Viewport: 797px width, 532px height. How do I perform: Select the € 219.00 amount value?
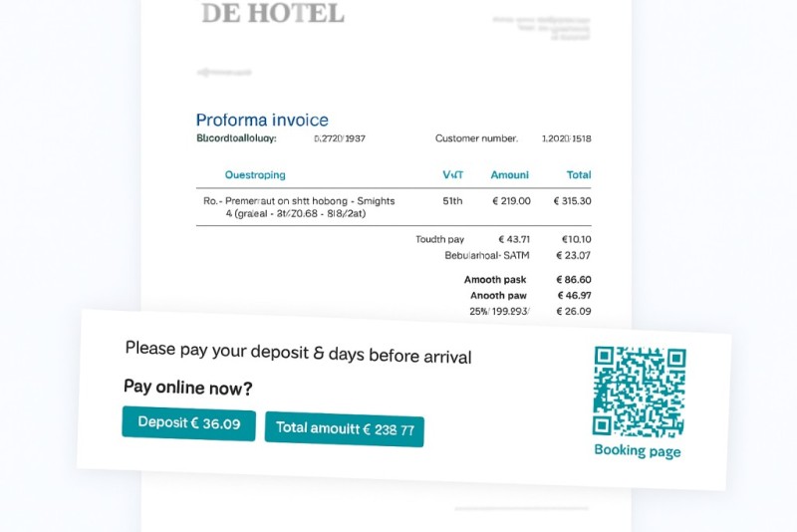pos(511,201)
